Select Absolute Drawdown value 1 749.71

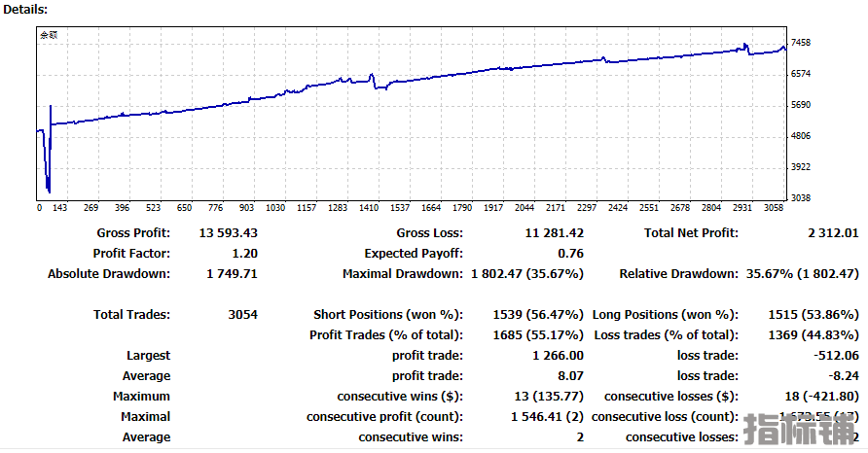[x=232, y=274]
